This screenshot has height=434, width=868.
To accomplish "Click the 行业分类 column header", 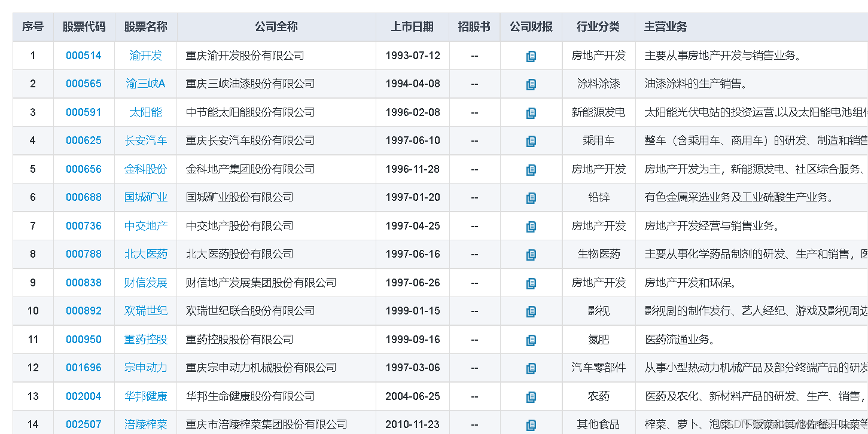I will 598,27.
